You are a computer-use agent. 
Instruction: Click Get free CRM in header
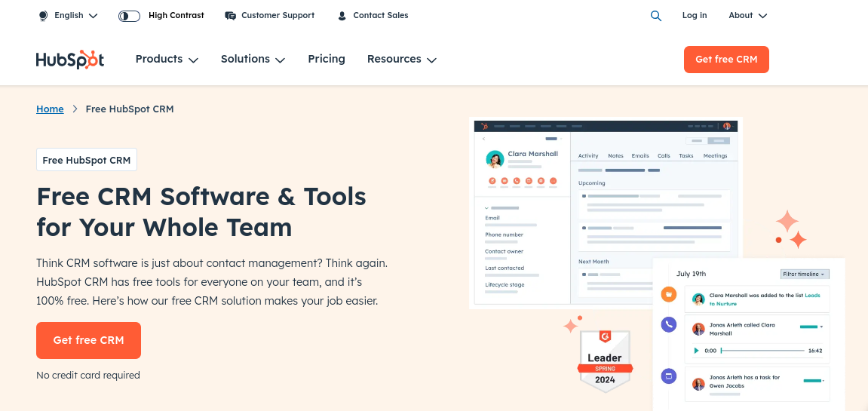(x=726, y=60)
